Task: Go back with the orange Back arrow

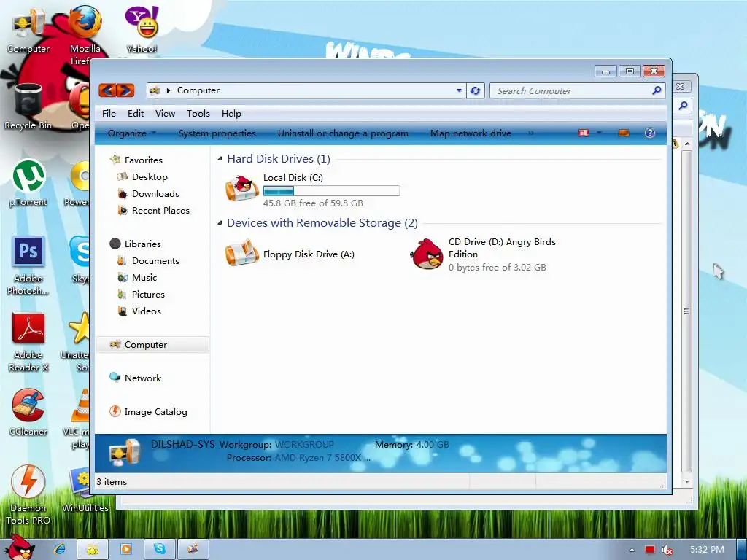Action: 108,90
